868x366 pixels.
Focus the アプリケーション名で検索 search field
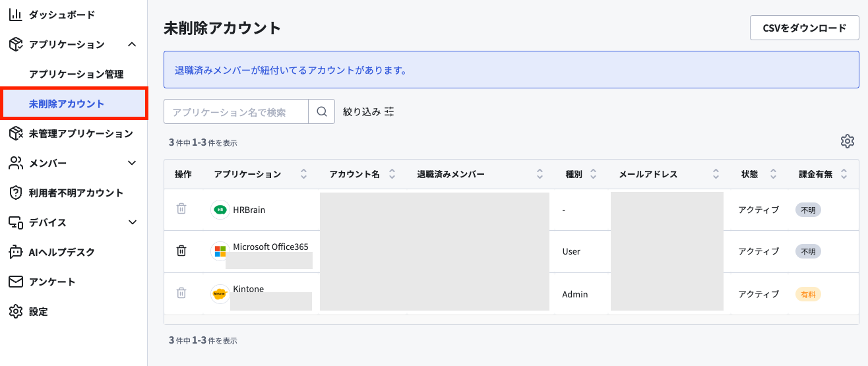(236, 111)
